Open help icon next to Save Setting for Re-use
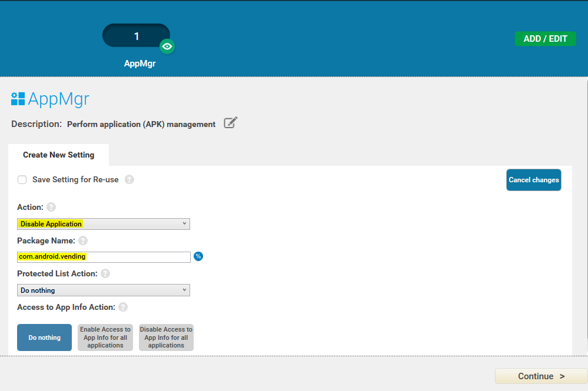This screenshot has height=391, width=588. [x=129, y=179]
